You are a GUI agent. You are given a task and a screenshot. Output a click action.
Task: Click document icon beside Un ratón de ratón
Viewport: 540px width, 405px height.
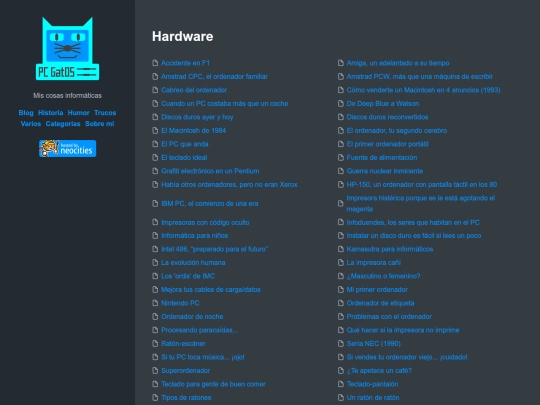pos(341,397)
